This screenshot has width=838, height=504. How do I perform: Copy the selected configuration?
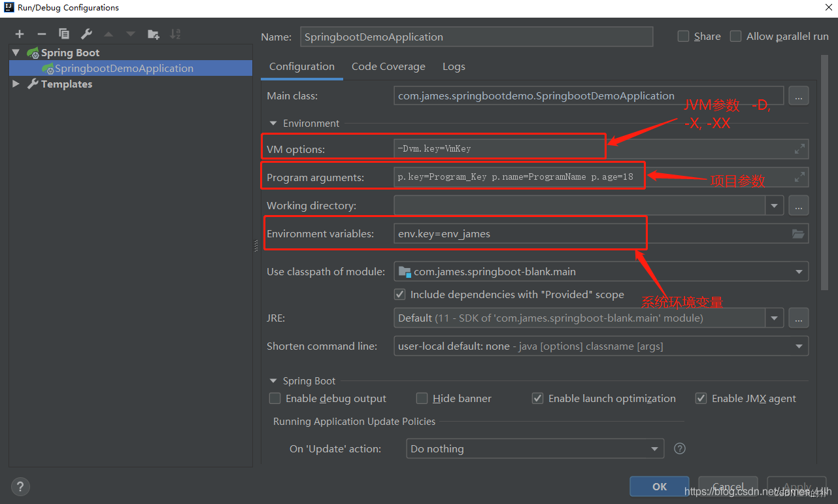64,34
